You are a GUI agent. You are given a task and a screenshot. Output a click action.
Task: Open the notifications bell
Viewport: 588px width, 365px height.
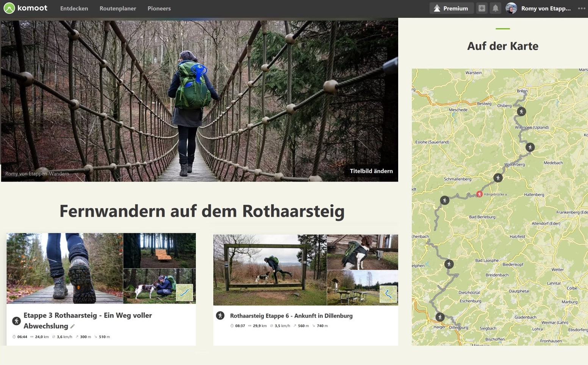[x=495, y=8]
